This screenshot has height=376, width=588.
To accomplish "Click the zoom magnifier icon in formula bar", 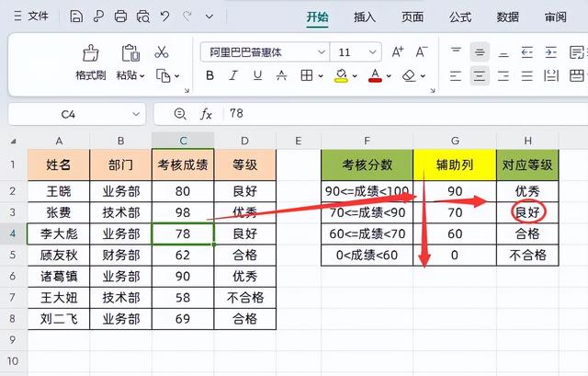I will pos(180,114).
